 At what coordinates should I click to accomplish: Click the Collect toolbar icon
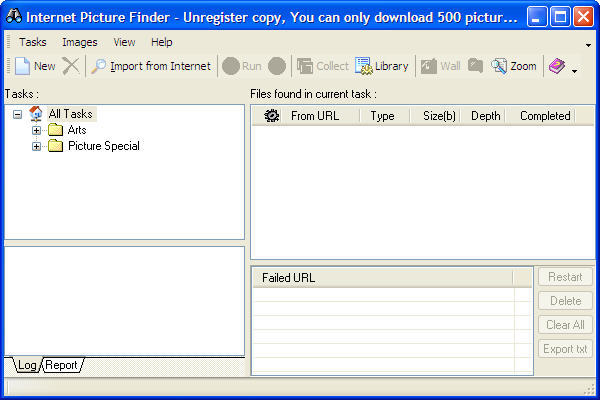305,66
